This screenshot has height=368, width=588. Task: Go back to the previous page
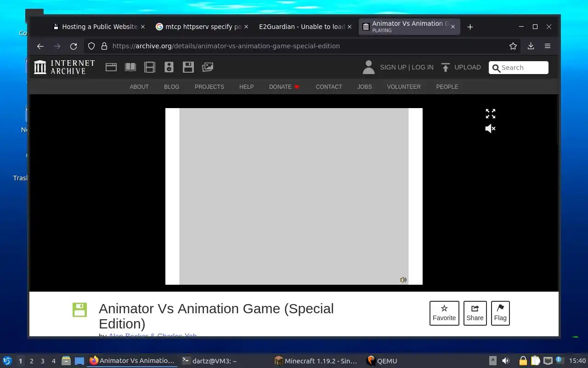pyautogui.click(x=40, y=46)
